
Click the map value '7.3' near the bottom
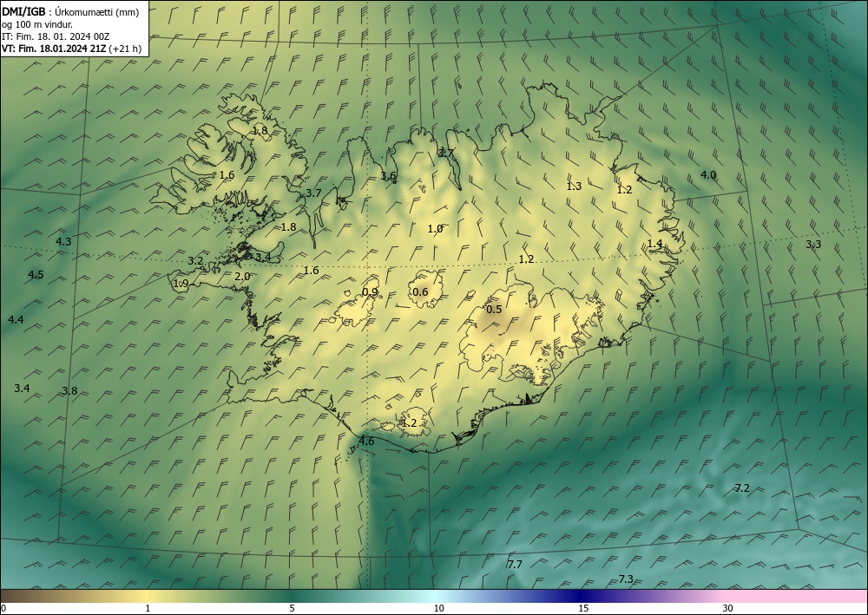626,579
